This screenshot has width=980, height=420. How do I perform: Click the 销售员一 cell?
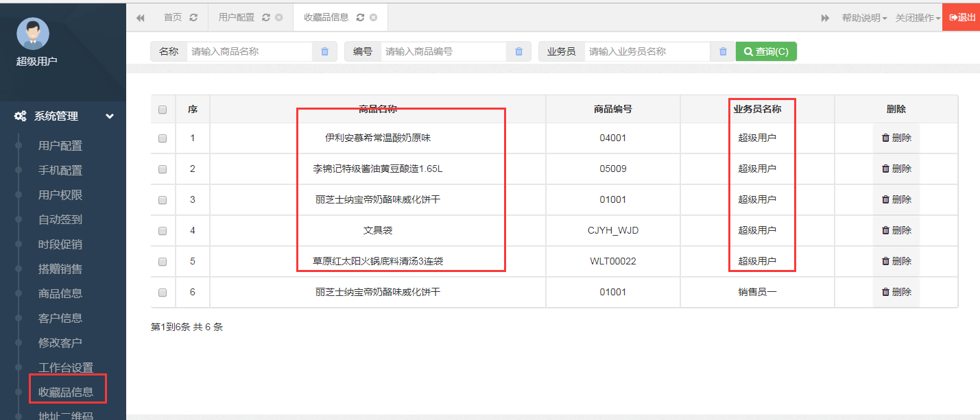tap(757, 292)
